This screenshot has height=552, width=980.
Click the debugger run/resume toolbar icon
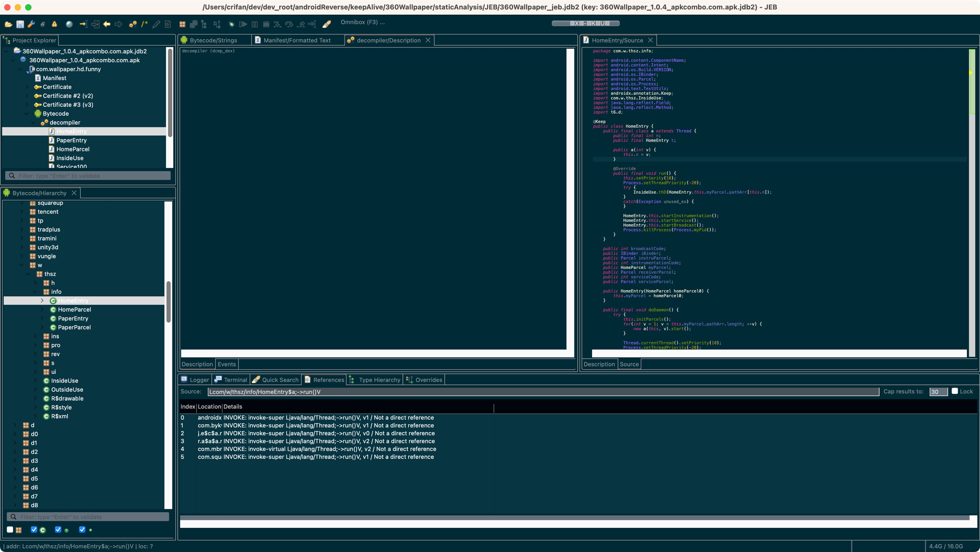243,24
